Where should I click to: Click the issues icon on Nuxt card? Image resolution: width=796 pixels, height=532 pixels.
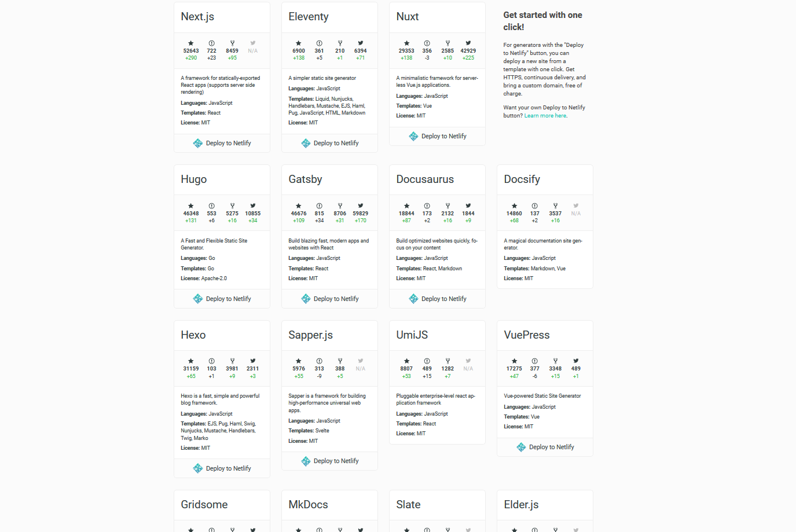[427, 43]
